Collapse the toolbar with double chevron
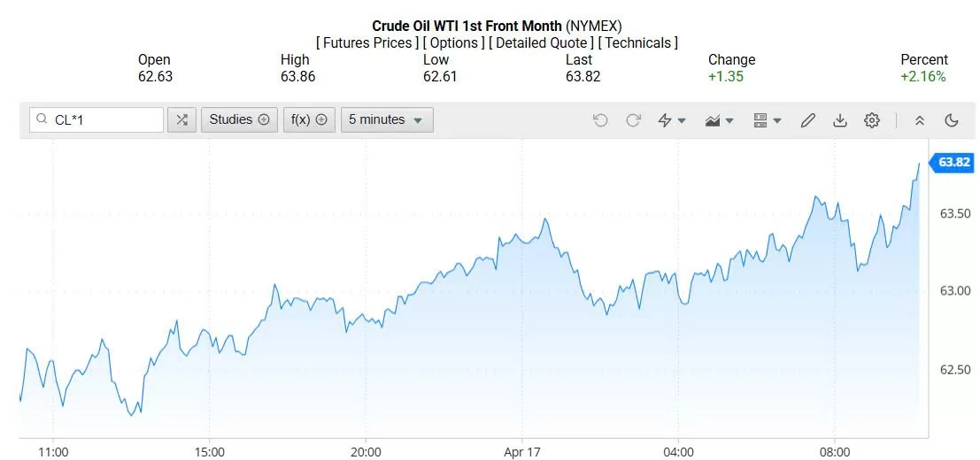The image size is (980, 460). [920, 120]
